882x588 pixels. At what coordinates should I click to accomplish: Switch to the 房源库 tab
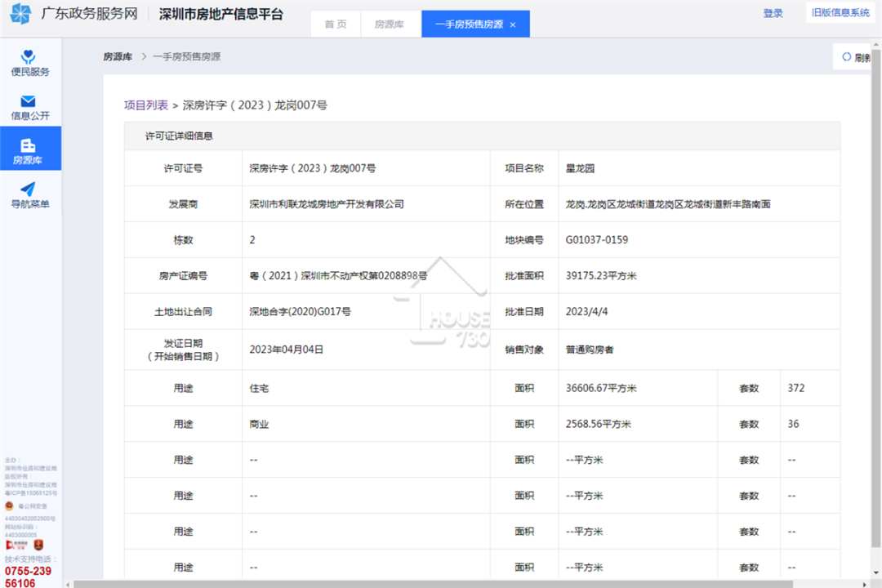point(390,24)
